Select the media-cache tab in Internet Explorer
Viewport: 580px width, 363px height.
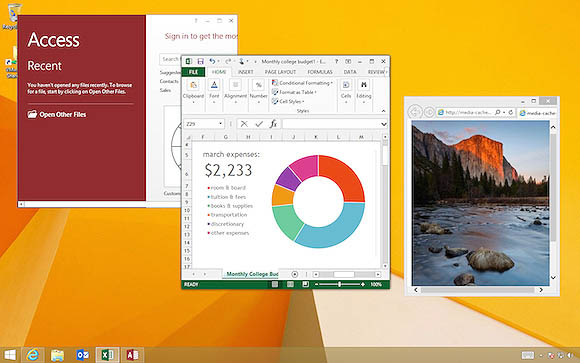coord(538,113)
